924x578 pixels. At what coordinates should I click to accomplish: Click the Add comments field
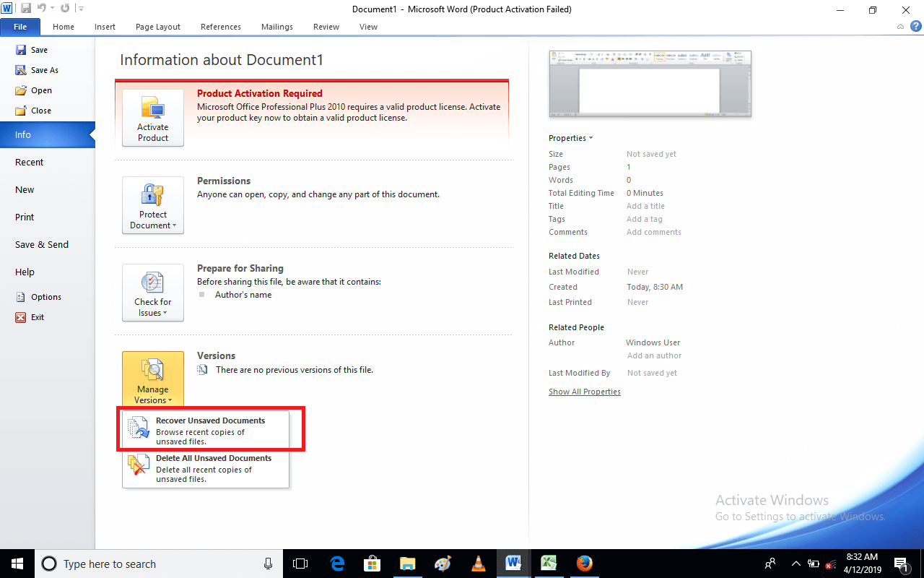pos(654,232)
